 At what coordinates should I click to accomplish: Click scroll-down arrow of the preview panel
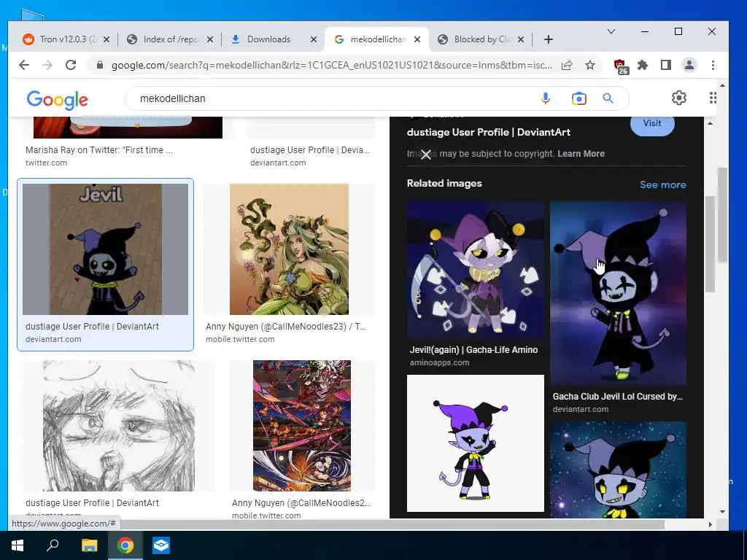[x=722, y=512]
